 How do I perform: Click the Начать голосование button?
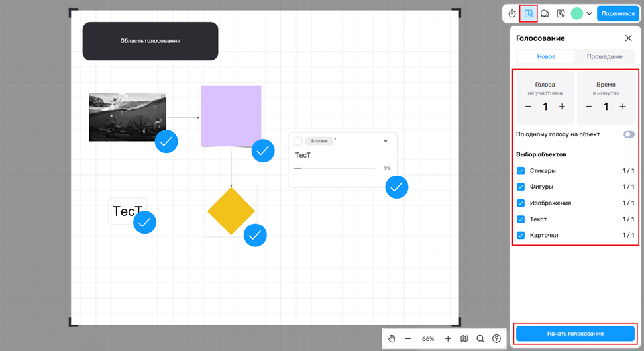pyautogui.click(x=575, y=333)
